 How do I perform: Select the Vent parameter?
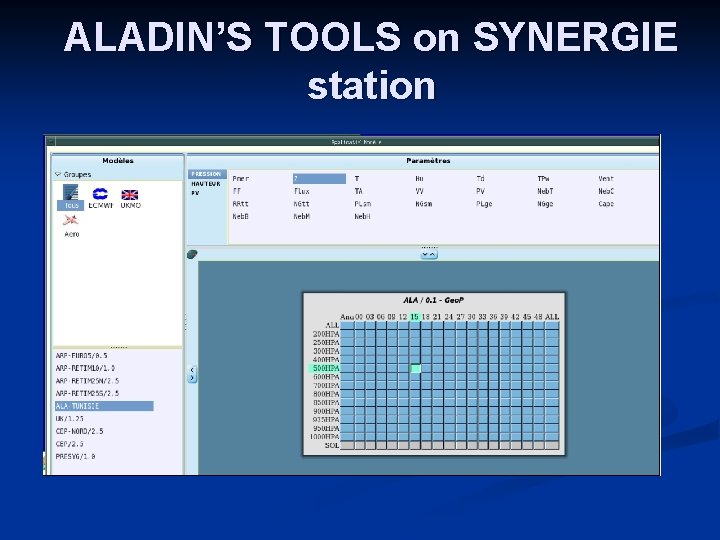coord(606,179)
